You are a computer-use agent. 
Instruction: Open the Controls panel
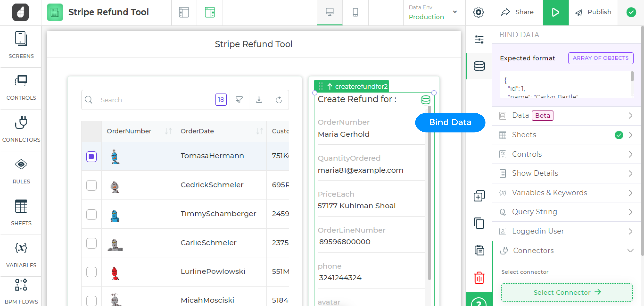tap(21, 88)
